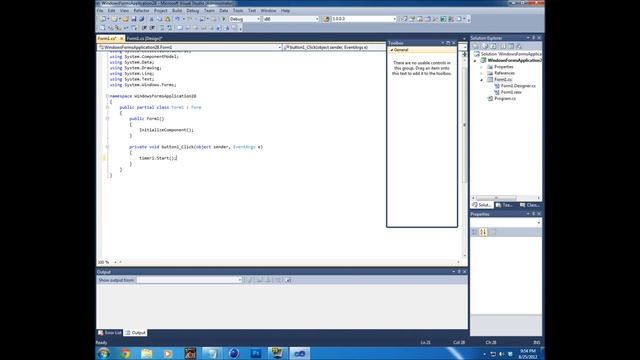Open Windows Explorer from the taskbar
Viewport: 640px width, 360px height.
(x=147, y=353)
